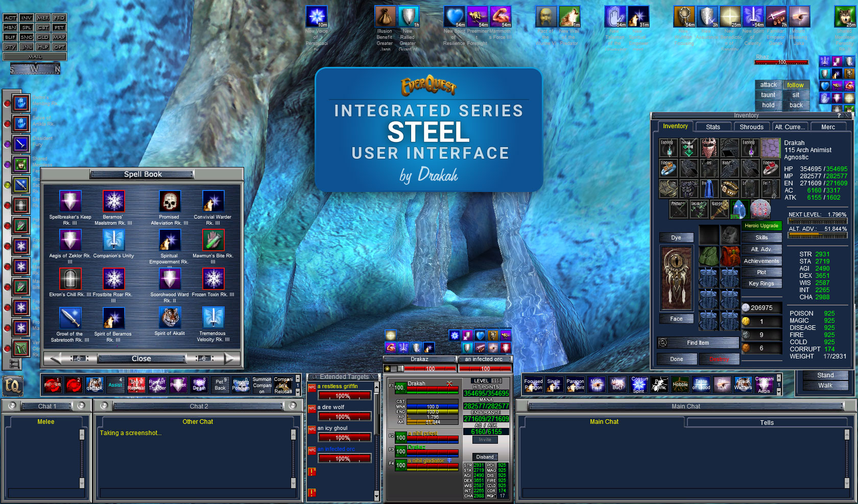Toggle pet sit command

tap(795, 95)
